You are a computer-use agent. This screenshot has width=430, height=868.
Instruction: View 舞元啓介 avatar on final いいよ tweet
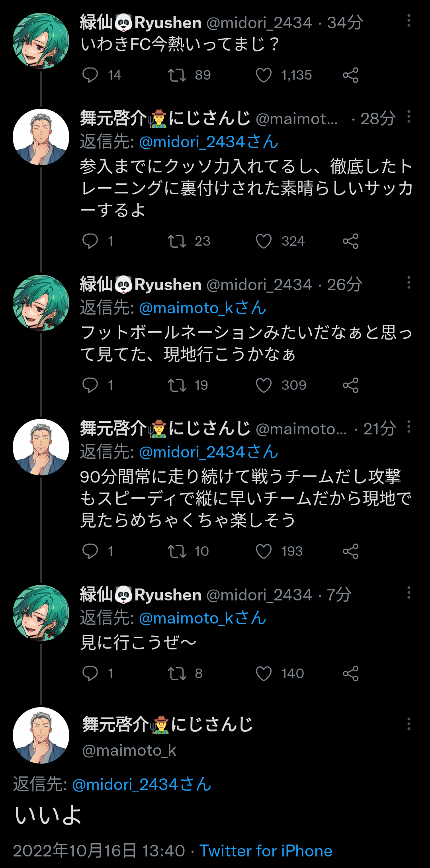pyautogui.click(x=41, y=735)
